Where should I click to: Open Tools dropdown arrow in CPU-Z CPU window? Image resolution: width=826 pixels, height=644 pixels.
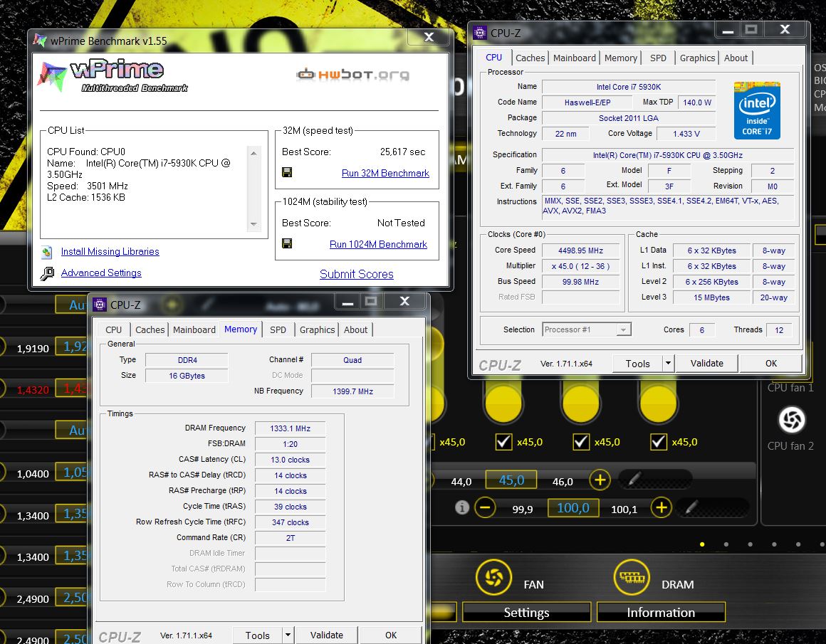(668, 364)
